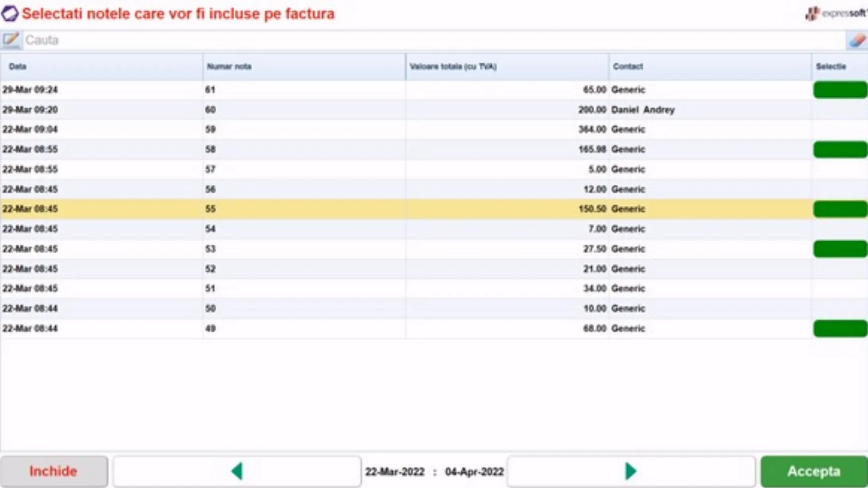Click the Selectie column header
This screenshot has width=868, height=488.
(840, 66)
